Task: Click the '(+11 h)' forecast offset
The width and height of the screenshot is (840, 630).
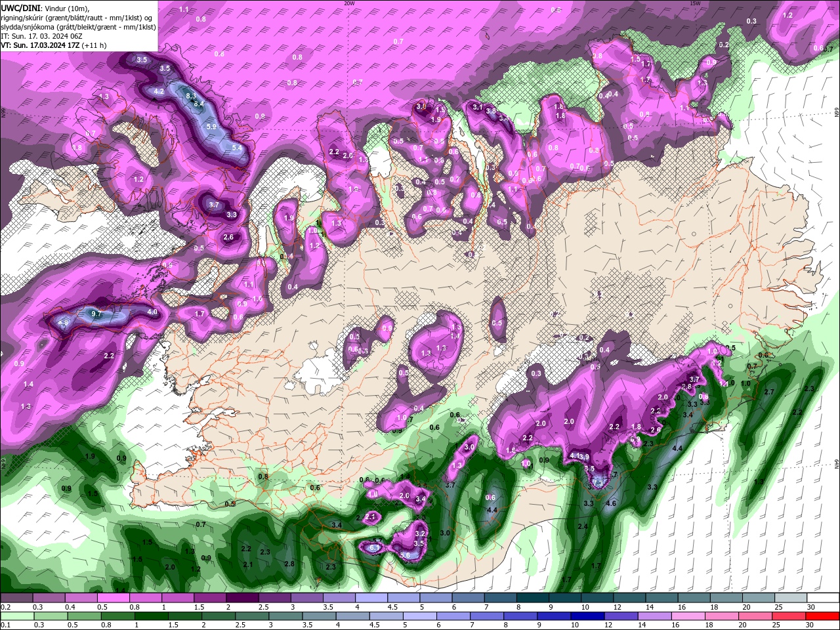Action: 94,45
